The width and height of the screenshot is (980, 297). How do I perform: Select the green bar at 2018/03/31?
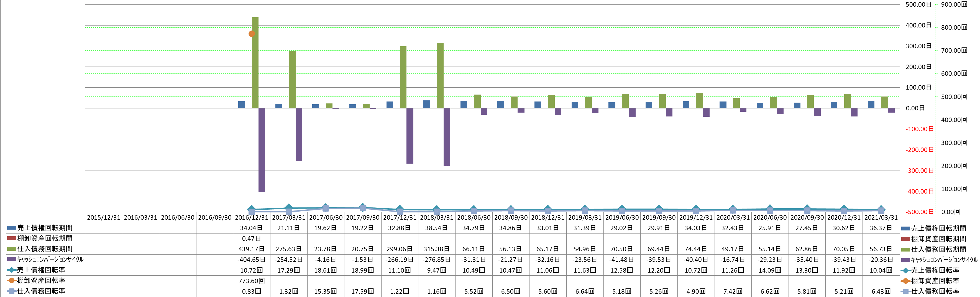[x=440, y=75]
